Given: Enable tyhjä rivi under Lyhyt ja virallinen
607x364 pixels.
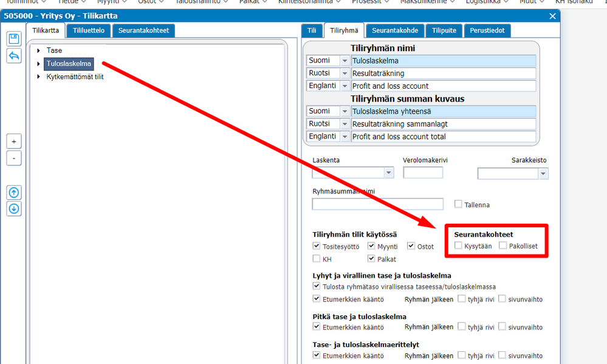Looking at the screenshot, I should pyautogui.click(x=461, y=298).
